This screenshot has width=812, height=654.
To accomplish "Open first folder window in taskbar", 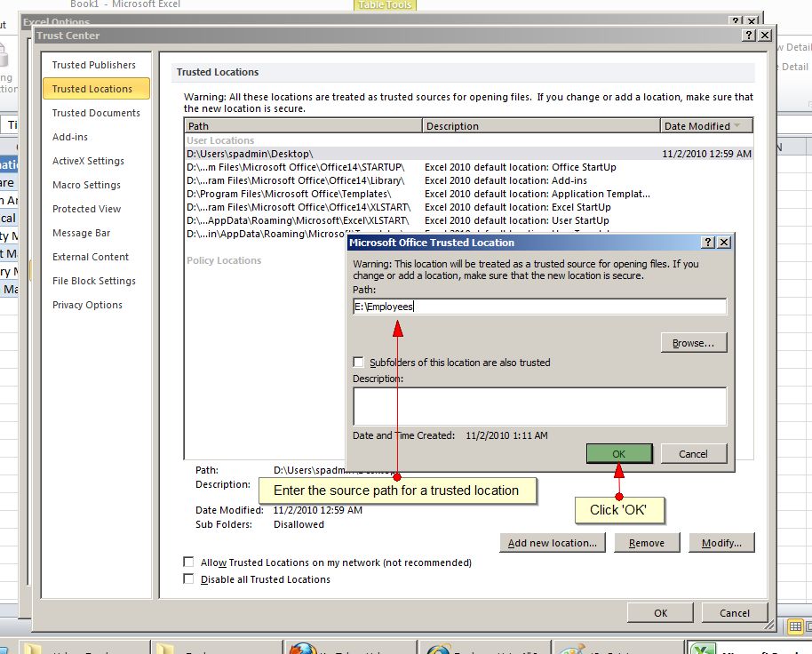I will point(84,647).
